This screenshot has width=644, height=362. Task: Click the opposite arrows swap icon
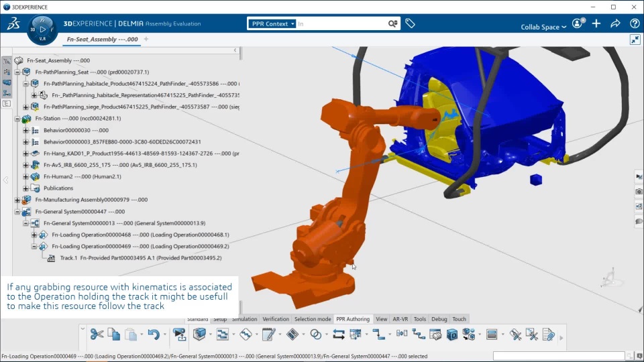pos(338,335)
